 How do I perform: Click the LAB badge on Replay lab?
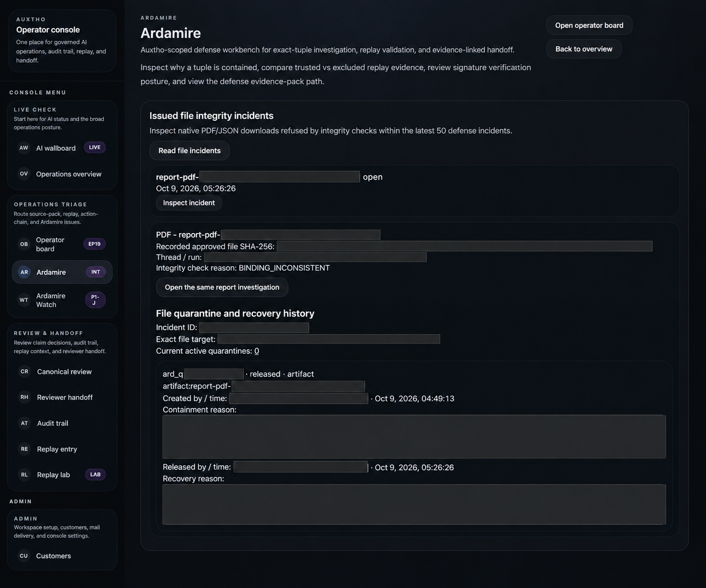click(96, 475)
